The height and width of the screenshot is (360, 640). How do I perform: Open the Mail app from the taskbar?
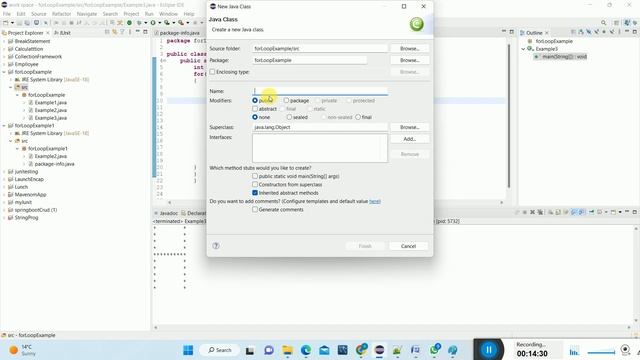pyautogui.click(x=324, y=350)
